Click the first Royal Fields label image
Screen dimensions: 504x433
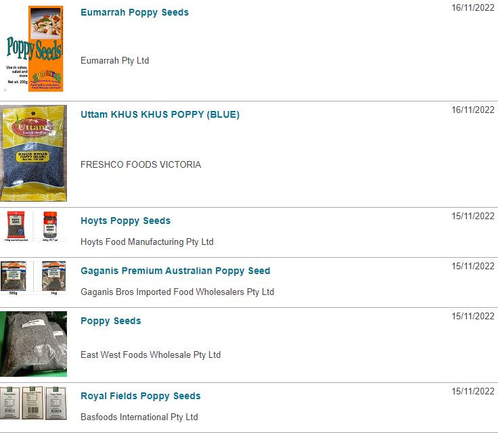coord(9,403)
